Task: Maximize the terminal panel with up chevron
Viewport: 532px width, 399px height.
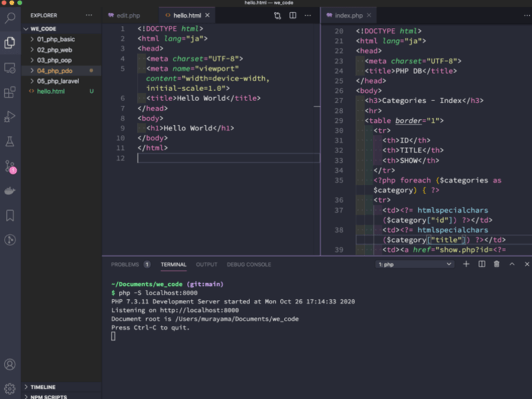Action: click(x=512, y=264)
